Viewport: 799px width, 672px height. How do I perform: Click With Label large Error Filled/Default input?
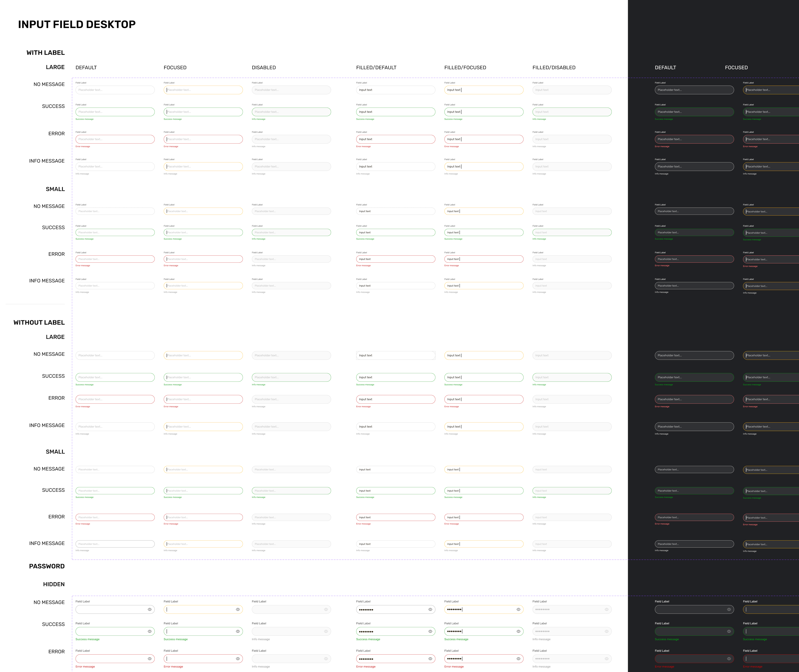point(396,139)
